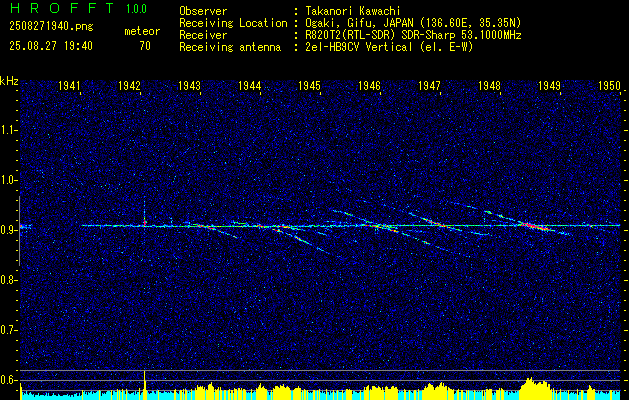Screen dimensions: 629x400
Task: Click the 1946 time axis marker
Action: (369, 85)
